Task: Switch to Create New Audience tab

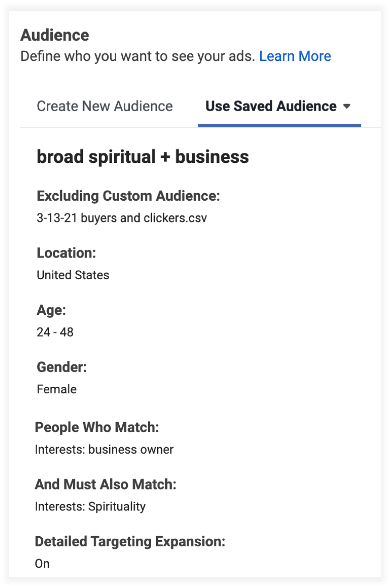Action: 105,106
